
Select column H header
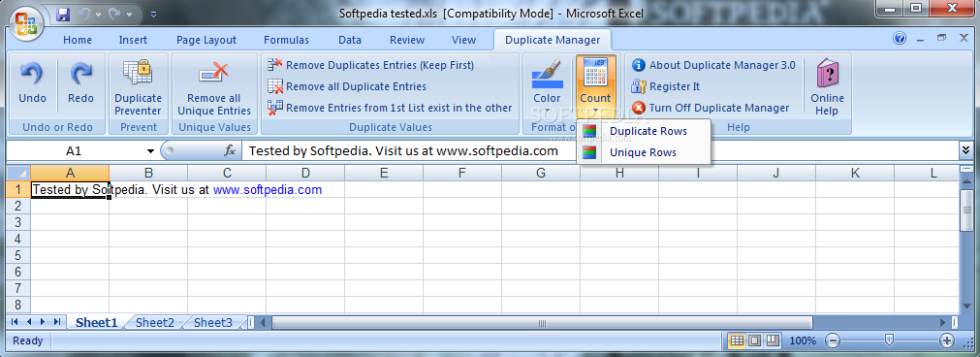tap(618, 174)
